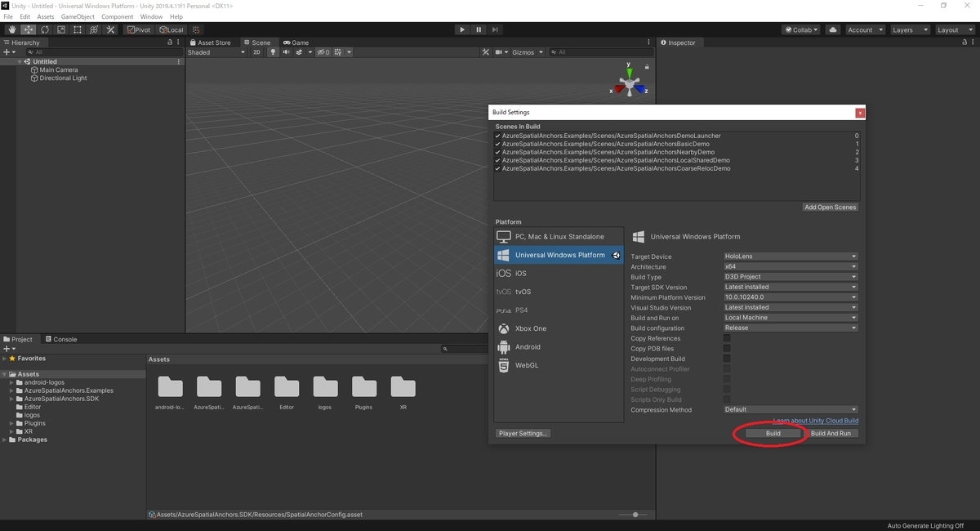Toggle scene audio speaker icon

(286, 52)
